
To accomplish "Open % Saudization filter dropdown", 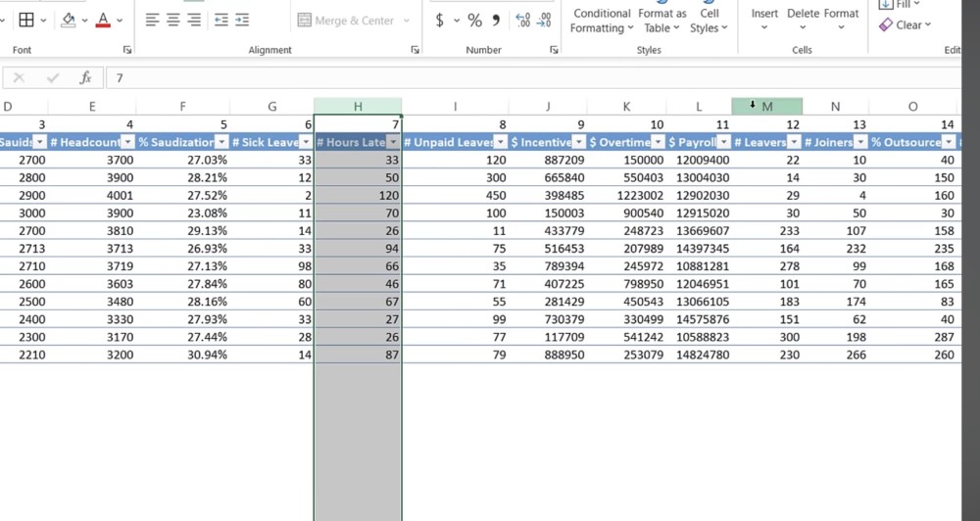I will click(x=221, y=142).
